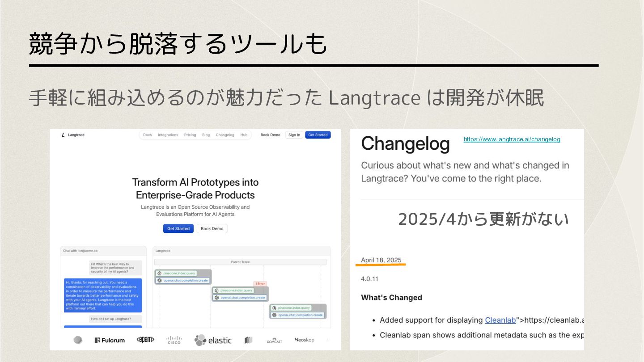The image size is (644, 362).
Task: Click the 'Curious about what's new' intro text
Action: pyautogui.click(x=465, y=172)
